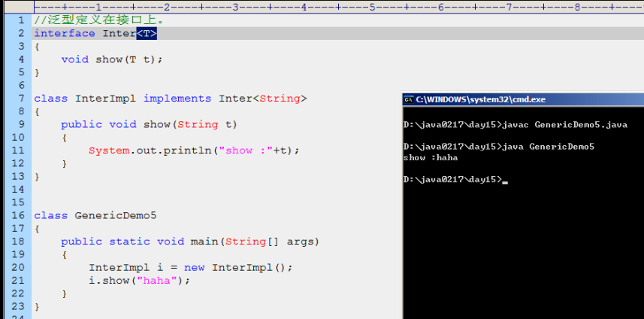Click the Chinese comment on line 1
This screenshot has width=644, height=319.
click(x=98, y=20)
